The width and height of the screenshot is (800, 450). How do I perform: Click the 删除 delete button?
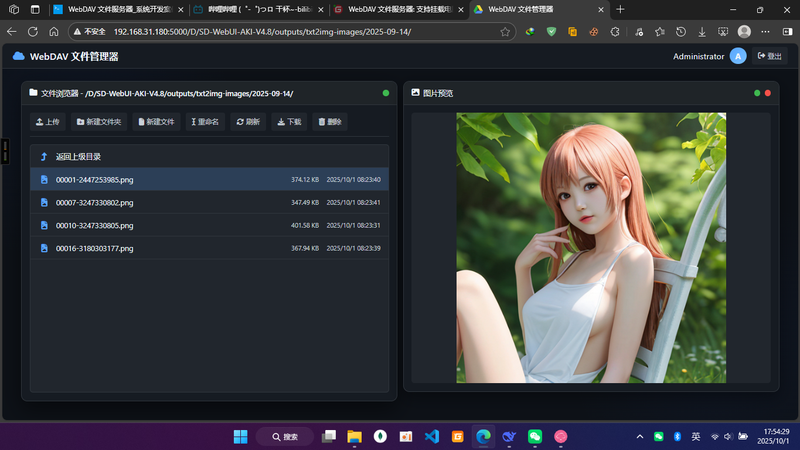(x=330, y=122)
